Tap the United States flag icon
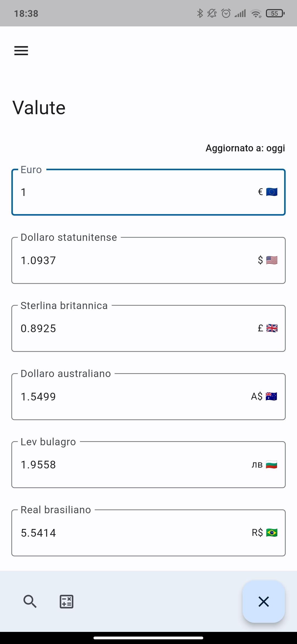The height and width of the screenshot is (644, 297). tap(272, 260)
